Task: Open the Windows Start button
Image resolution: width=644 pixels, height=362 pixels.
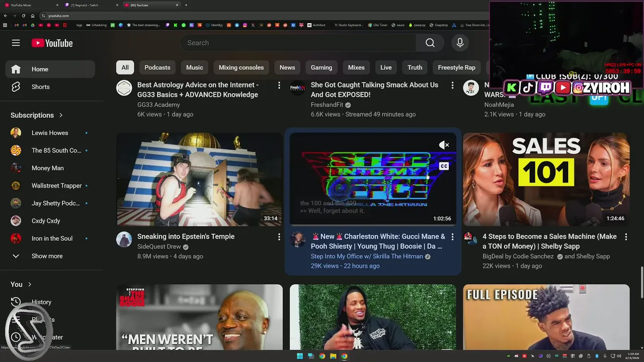Action: coord(300,356)
